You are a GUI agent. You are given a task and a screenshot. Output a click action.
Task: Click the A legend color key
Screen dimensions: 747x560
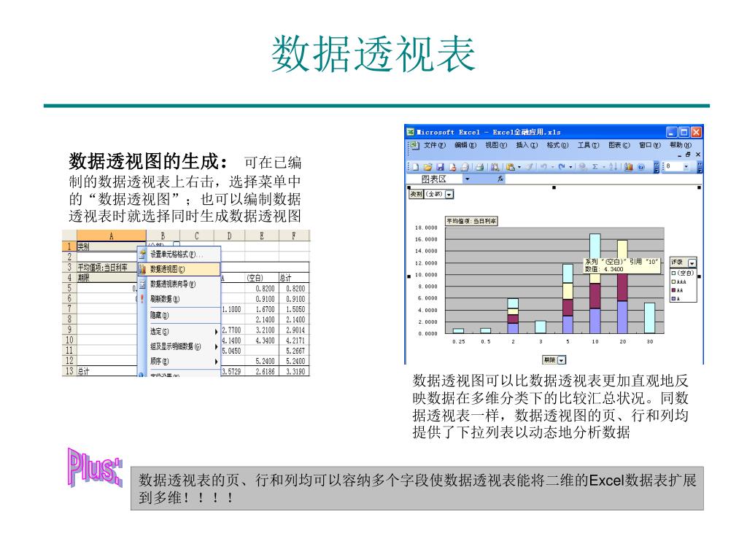[x=673, y=298]
